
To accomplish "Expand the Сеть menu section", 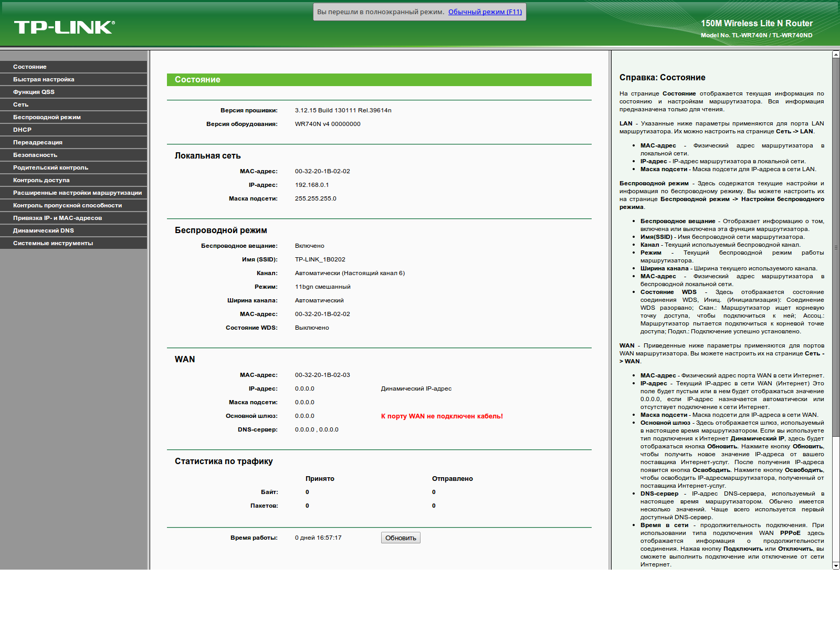I will 21,104.
